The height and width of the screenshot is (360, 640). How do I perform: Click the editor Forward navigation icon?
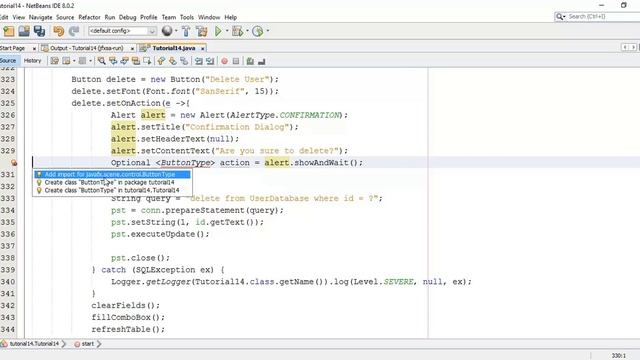point(82,61)
